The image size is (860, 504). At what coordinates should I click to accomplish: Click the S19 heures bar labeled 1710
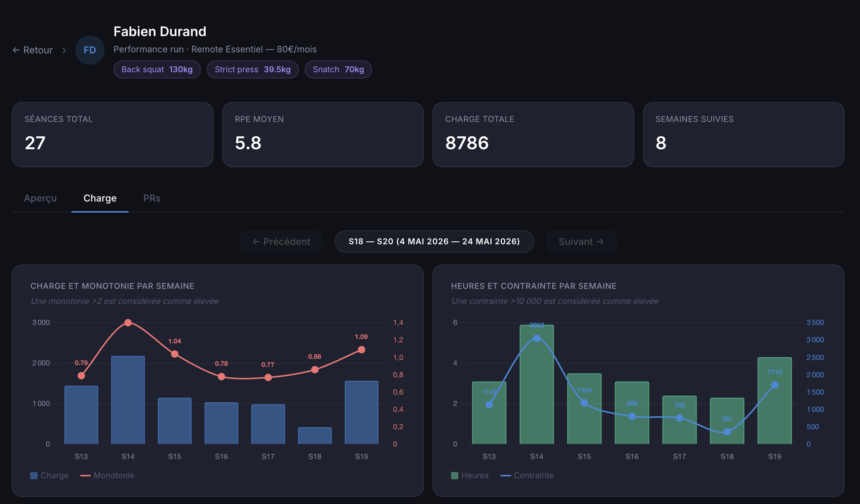[775, 401]
